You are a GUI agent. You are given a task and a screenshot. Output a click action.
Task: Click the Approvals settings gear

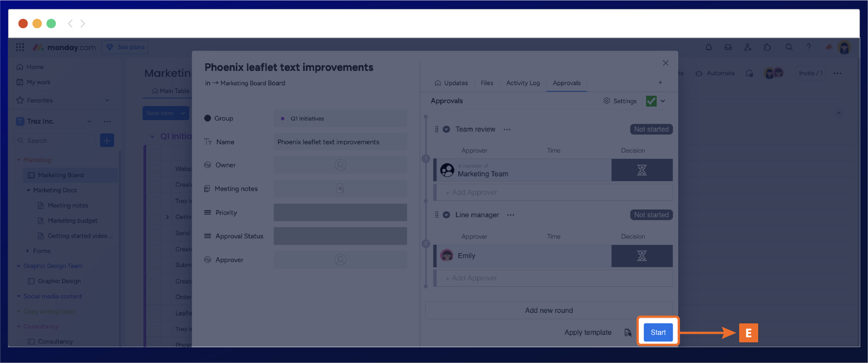(x=607, y=101)
